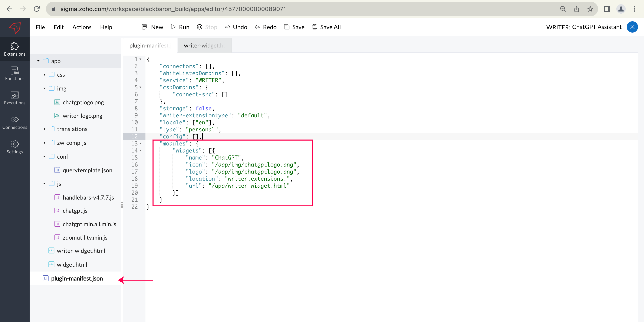Select querytemplate.json in conf folder

87,170
